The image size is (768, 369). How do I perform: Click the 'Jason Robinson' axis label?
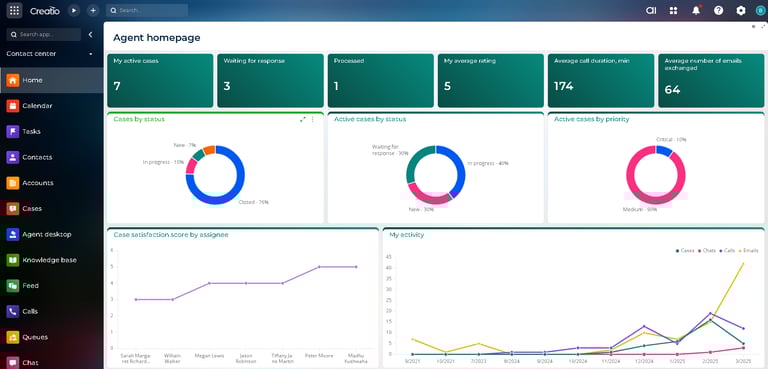pos(246,358)
